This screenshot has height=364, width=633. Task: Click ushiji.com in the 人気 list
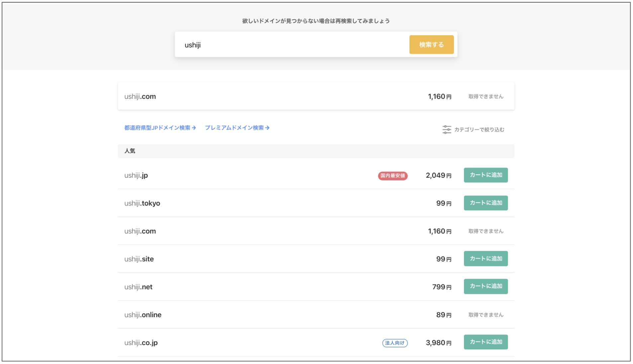pyautogui.click(x=140, y=231)
